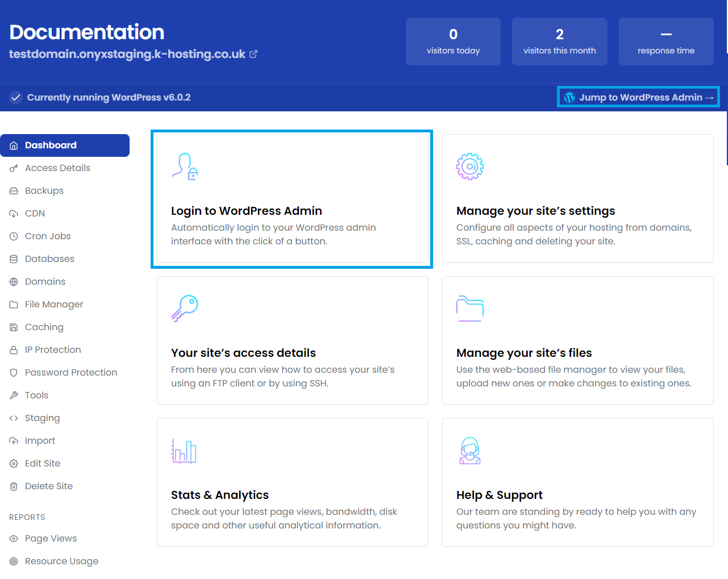The height and width of the screenshot is (579, 728).
Task: Open Import from sidebar
Action: [x=65, y=441]
